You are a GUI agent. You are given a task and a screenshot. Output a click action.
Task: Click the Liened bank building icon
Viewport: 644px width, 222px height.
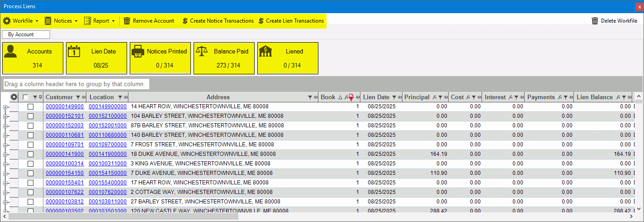(265, 52)
